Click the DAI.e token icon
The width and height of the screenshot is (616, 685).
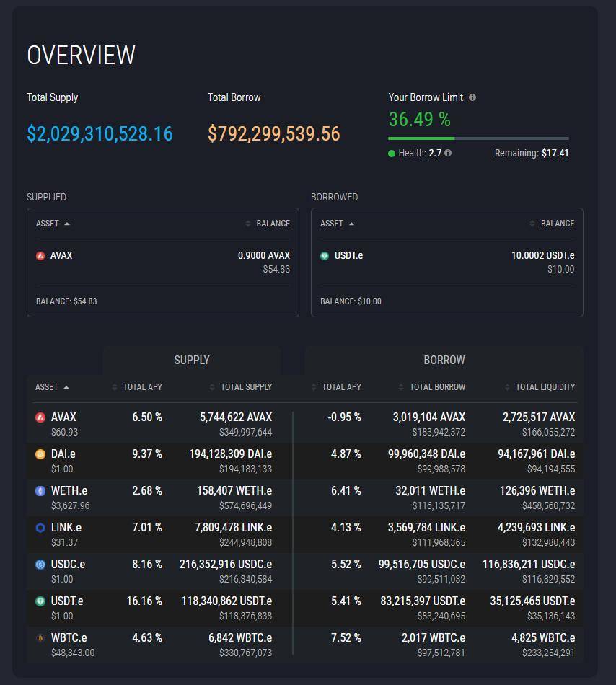[x=40, y=454]
